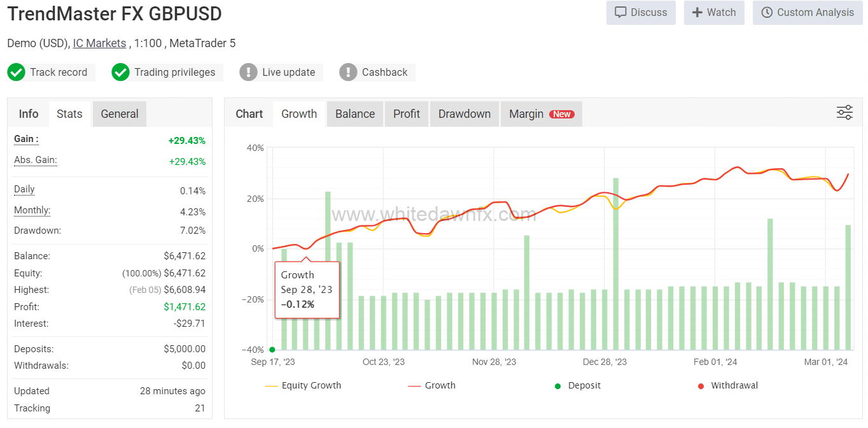The image size is (868, 428).
Task: Click the underlined Gain label
Action: tap(26, 139)
